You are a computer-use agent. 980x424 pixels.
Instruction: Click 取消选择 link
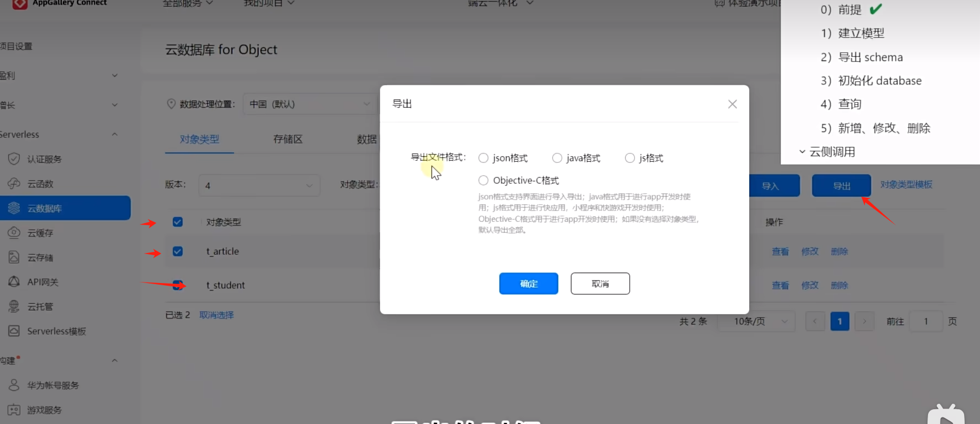click(217, 315)
